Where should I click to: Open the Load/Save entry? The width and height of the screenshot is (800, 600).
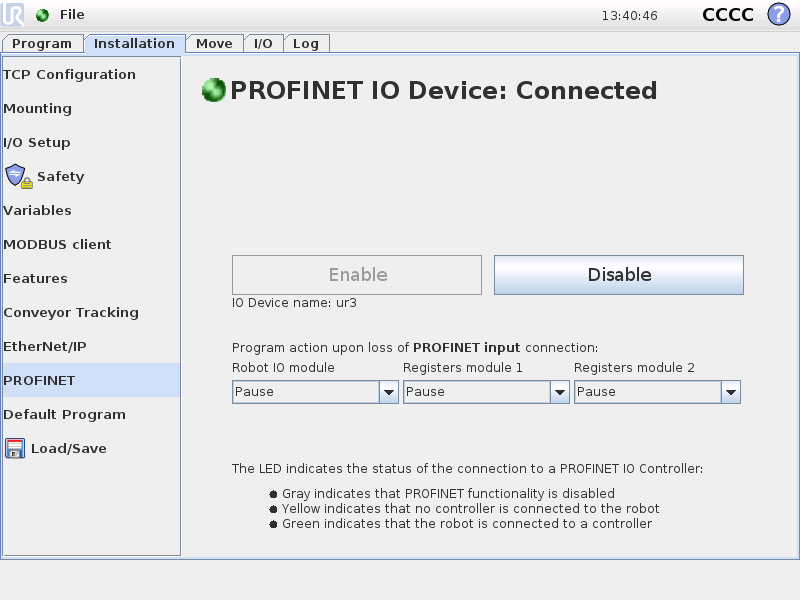pos(91,448)
